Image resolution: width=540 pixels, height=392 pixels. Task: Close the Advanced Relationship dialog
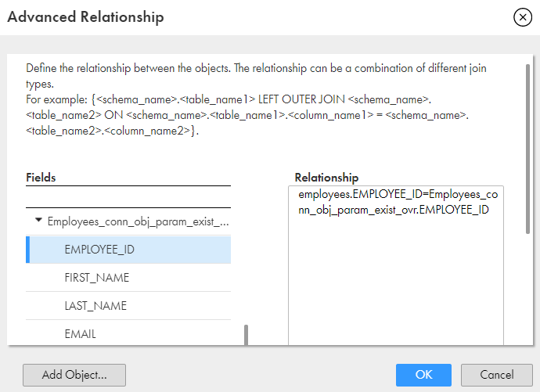[x=523, y=17]
